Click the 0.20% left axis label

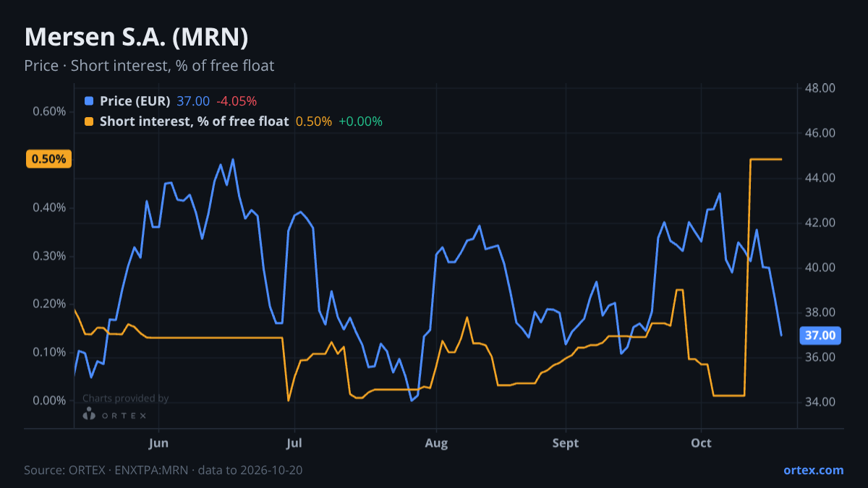point(49,304)
